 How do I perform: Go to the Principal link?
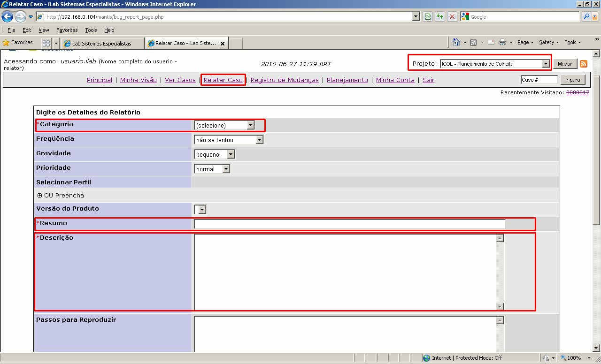100,80
